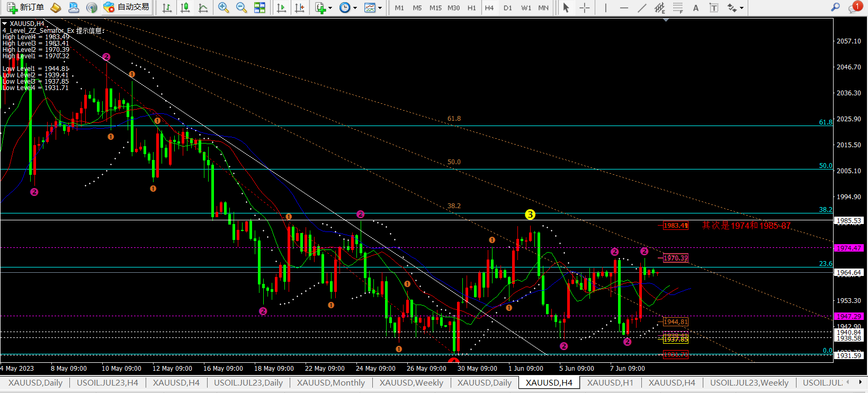Select red annotation text 其次是1974和1985-87
The image size is (868, 393).
[x=746, y=226]
